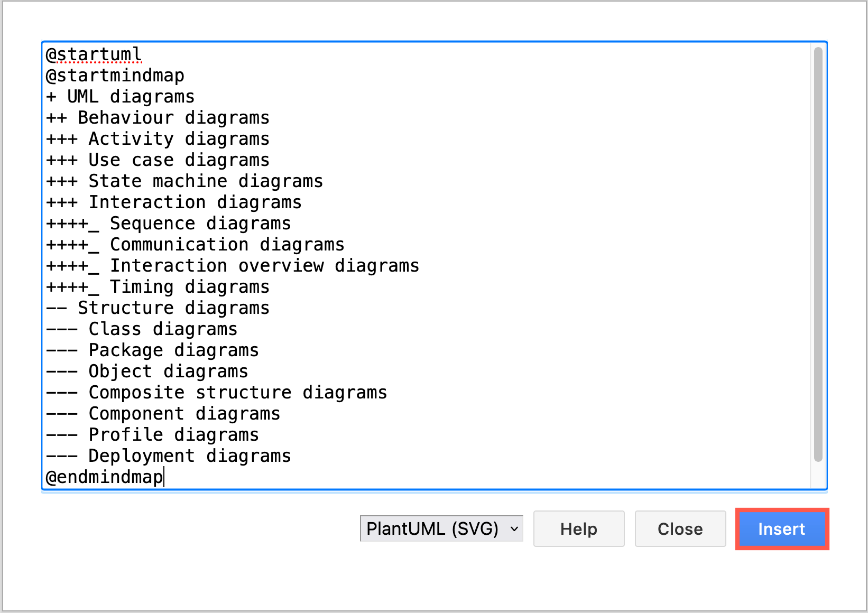Click inside the PlantUML code editor
Viewport: 868px width, 613px height.
(370, 264)
